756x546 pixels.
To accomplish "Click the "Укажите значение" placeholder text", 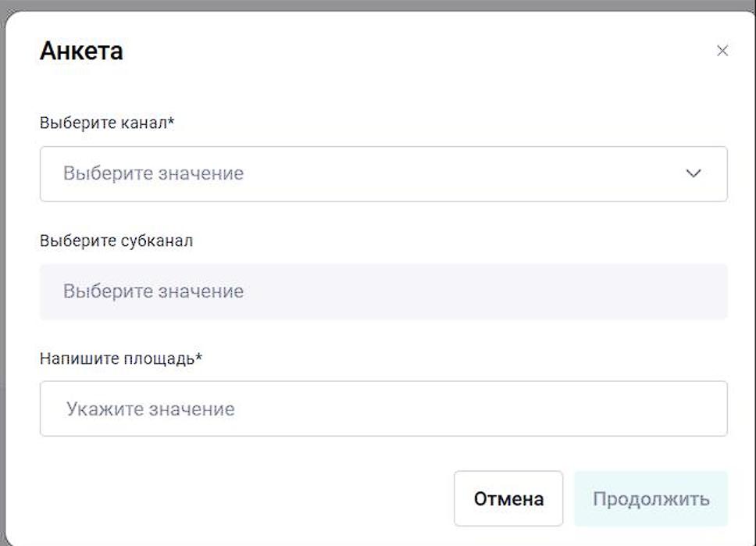I will pyautogui.click(x=151, y=409).
